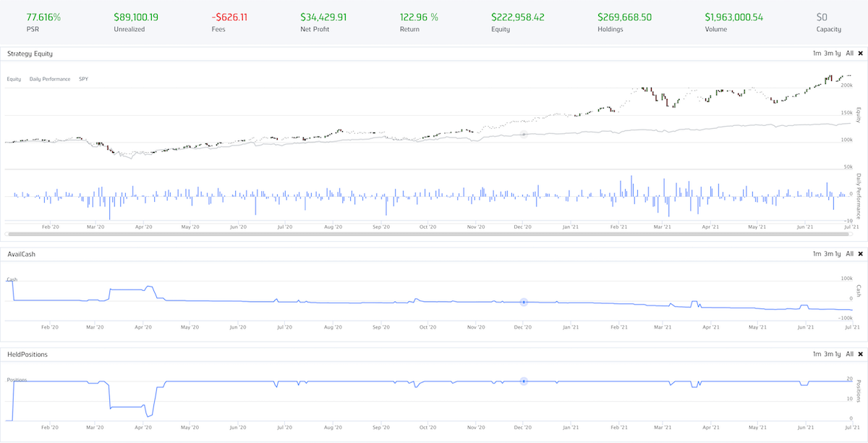Image resolution: width=868 pixels, height=443 pixels.
Task: Toggle the Positions series in HeldPositions legend
Action: pyautogui.click(x=17, y=379)
